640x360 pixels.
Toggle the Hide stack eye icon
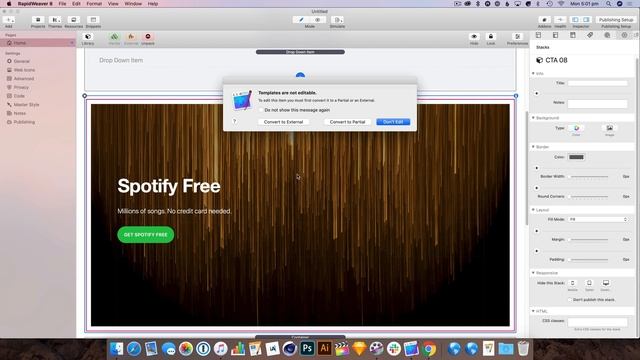pos(474,37)
